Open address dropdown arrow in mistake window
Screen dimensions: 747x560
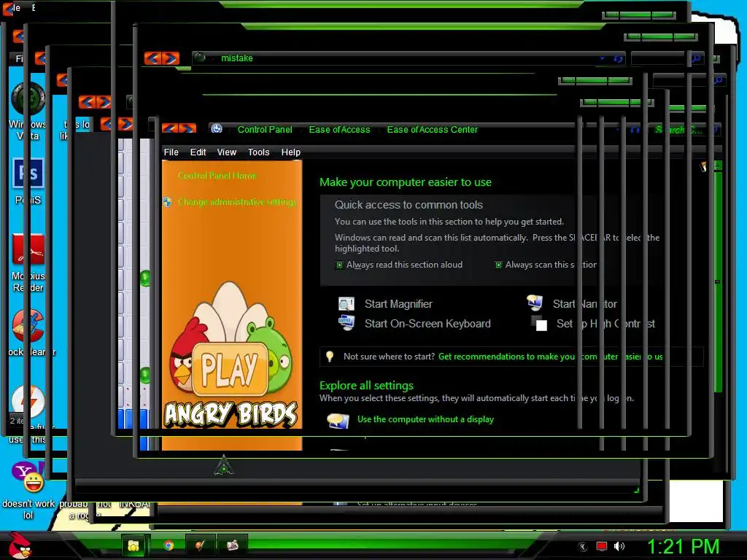click(603, 58)
